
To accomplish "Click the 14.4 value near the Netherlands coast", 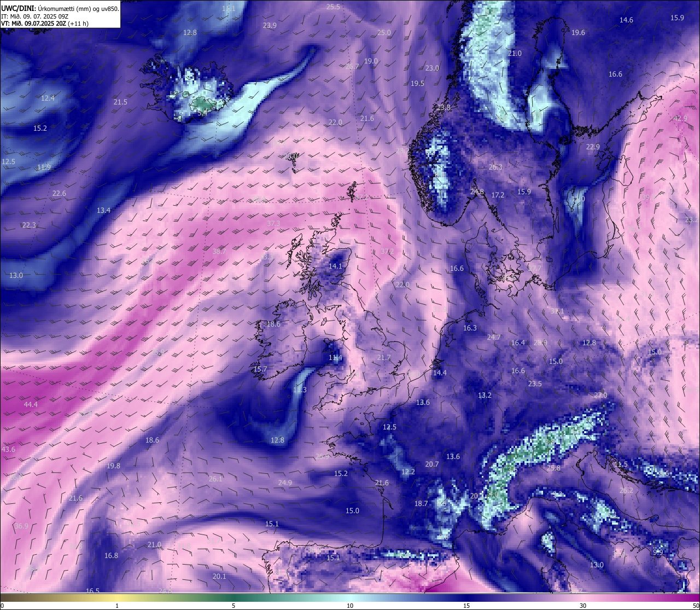I will point(440,373).
